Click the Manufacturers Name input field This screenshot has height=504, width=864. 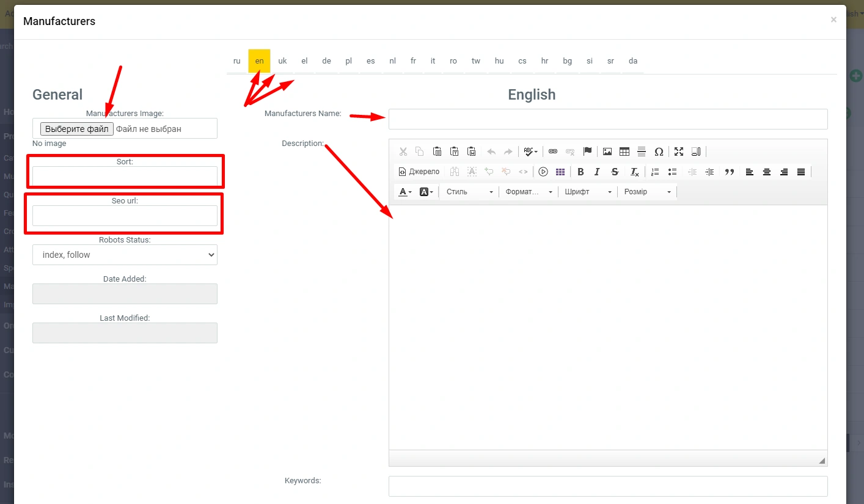click(608, 119)
